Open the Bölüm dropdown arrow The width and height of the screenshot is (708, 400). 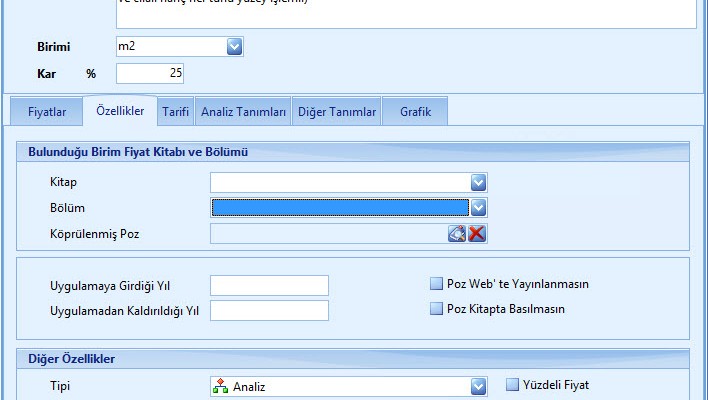(478, 207)
